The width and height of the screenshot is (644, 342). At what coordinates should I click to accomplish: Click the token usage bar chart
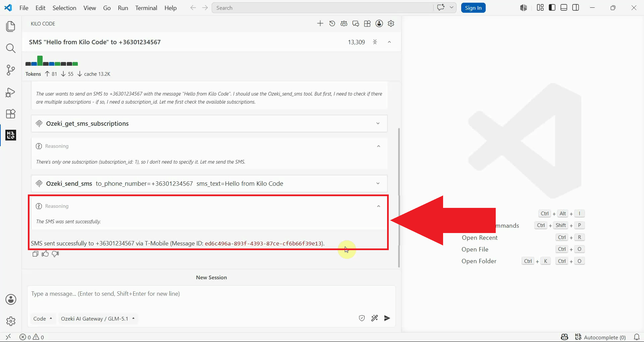[52, 61]
